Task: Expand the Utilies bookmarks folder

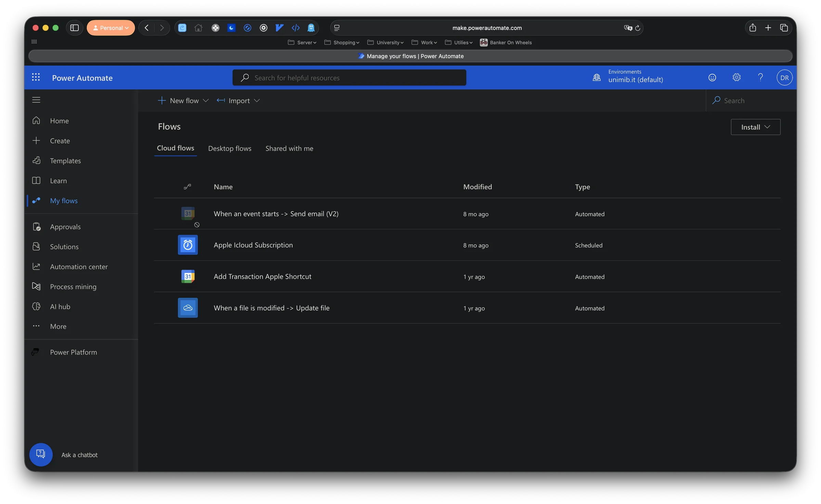Action: [x=459, y=42]
